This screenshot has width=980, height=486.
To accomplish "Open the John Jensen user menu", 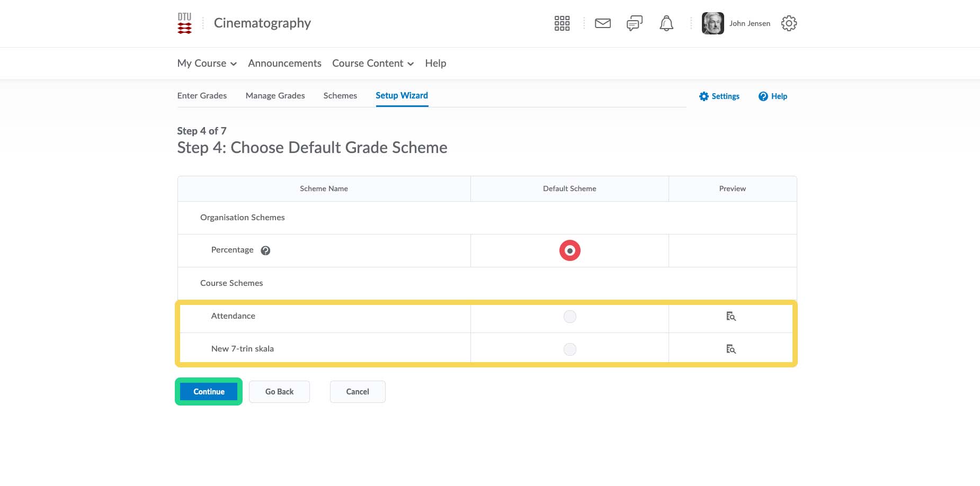I will point(736,23).
